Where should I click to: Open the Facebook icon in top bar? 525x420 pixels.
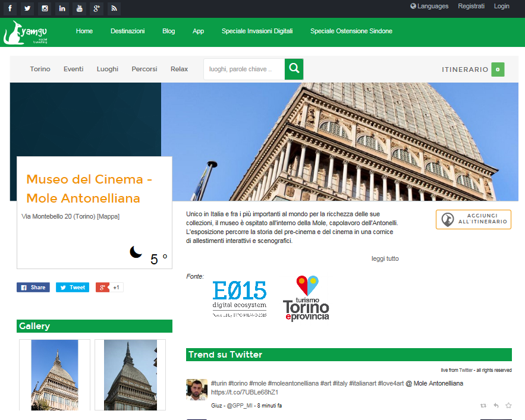(10, 8)
